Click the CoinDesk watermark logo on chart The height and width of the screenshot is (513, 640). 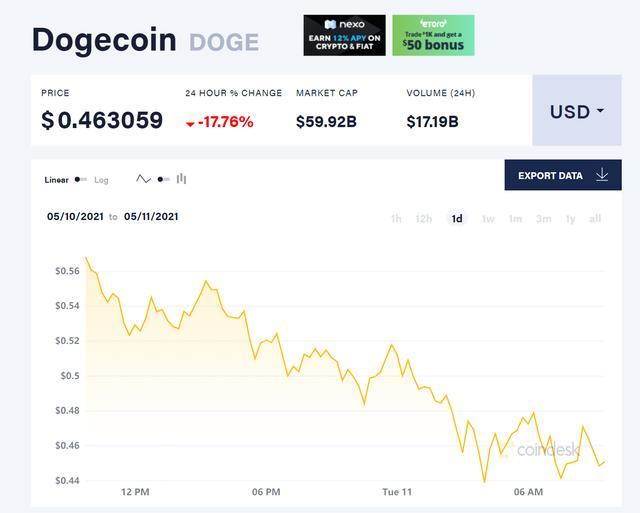coord(548,451)
